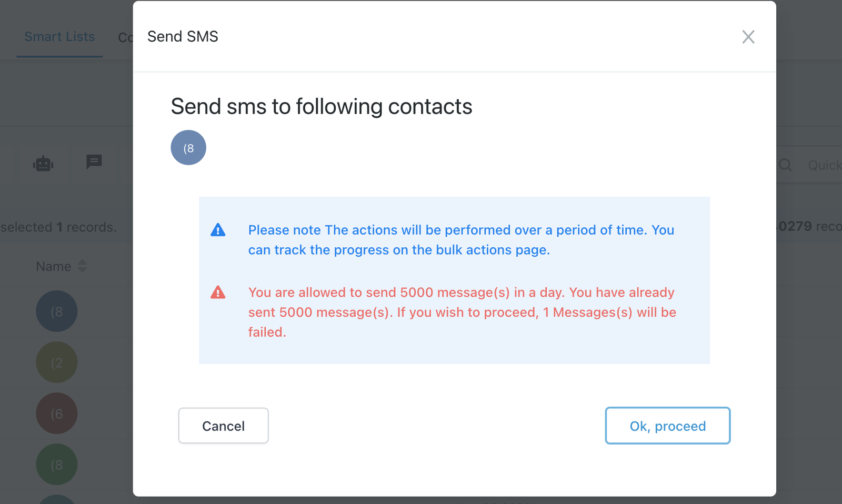Switch to the Smart Lists tab
Viewport: 842px width, 504px height.
click(x=59, y=37)
